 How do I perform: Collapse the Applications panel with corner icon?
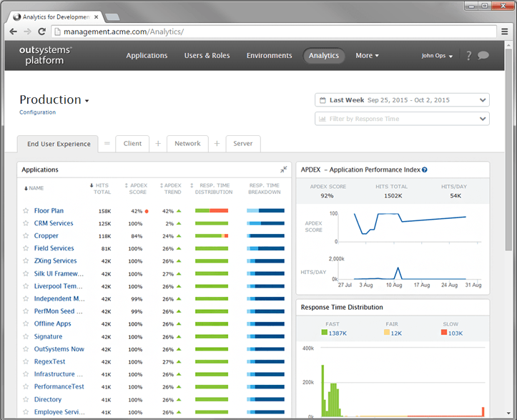pyautogui.click(x=284, y=170)
